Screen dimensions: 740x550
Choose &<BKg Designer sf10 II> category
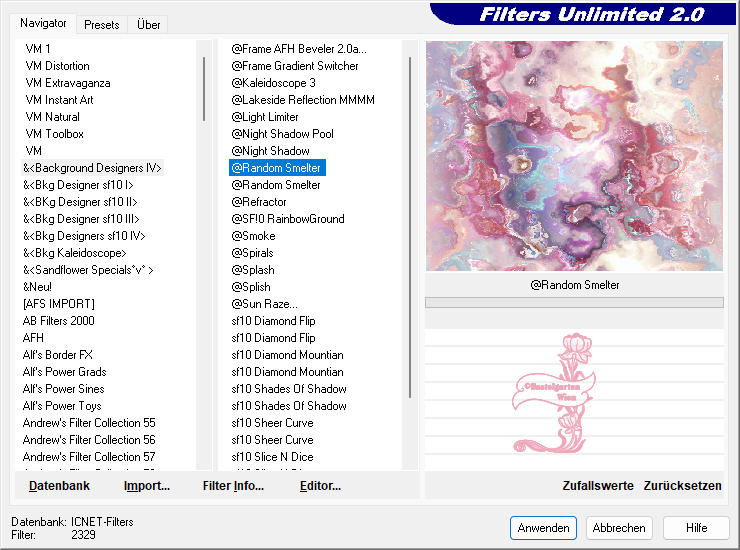pyautogui.click(x=80, y=202)
